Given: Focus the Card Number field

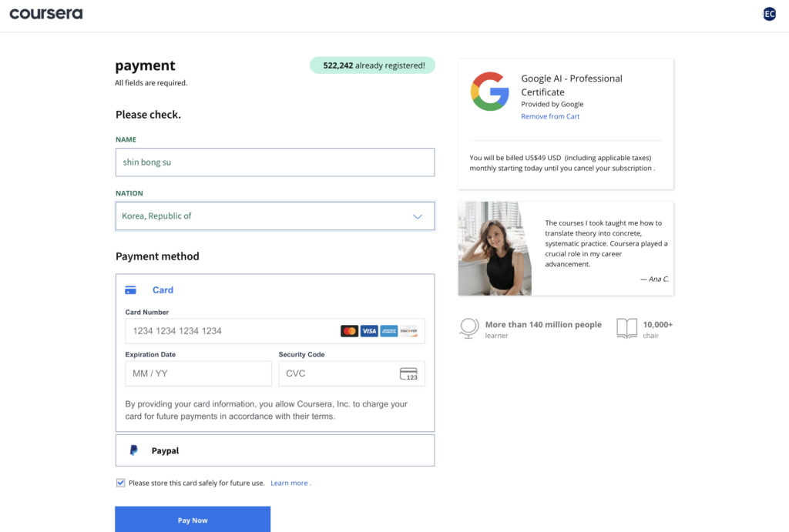Looking at the screenshot, I should 275,331.
